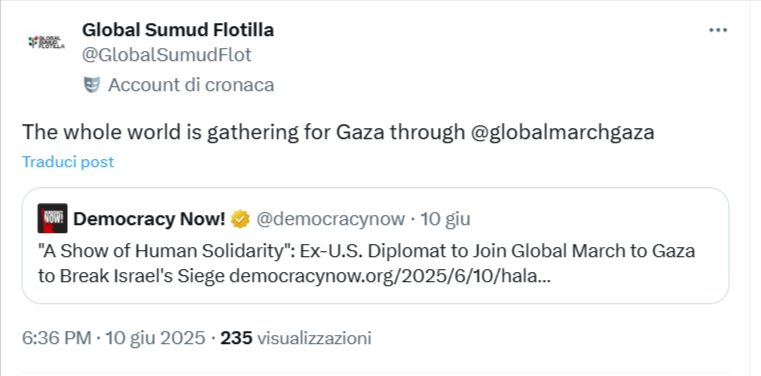Click the 10 giu 2025 post date
Image resolution: width=761 pixels, height=376 pixels.
pyautogui.click(x=155, y=338)
